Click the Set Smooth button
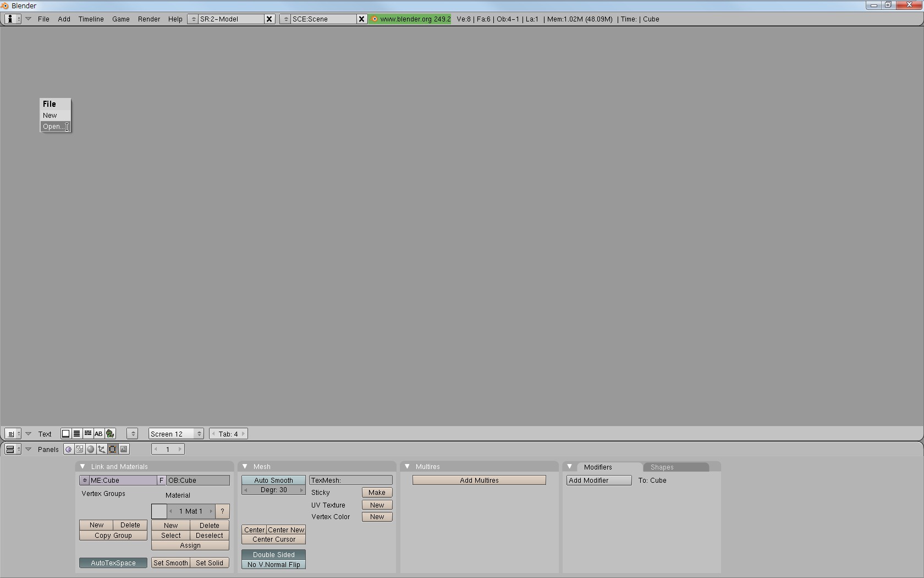The width and height of the screenshot is (924, 578). [170, 563]
